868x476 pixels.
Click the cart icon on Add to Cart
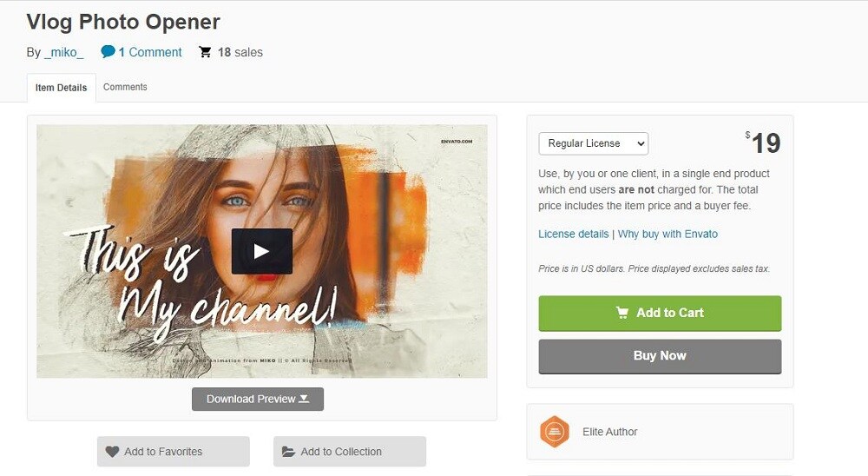pyautogui.click(x=622, y=313)
